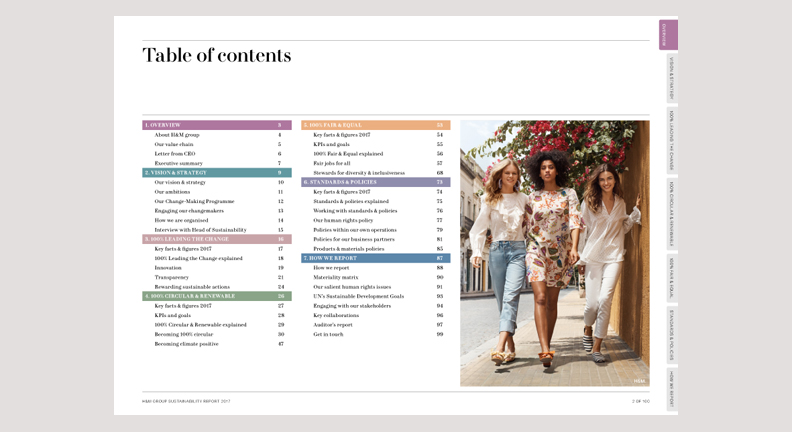Open section heading 1. Overview
792x432 pixels.
pos(217,125)
